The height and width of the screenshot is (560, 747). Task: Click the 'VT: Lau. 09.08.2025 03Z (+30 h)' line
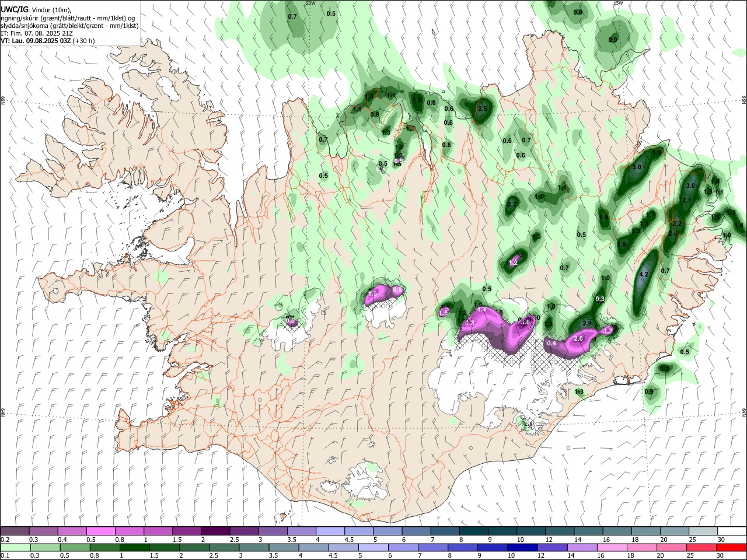48,41
